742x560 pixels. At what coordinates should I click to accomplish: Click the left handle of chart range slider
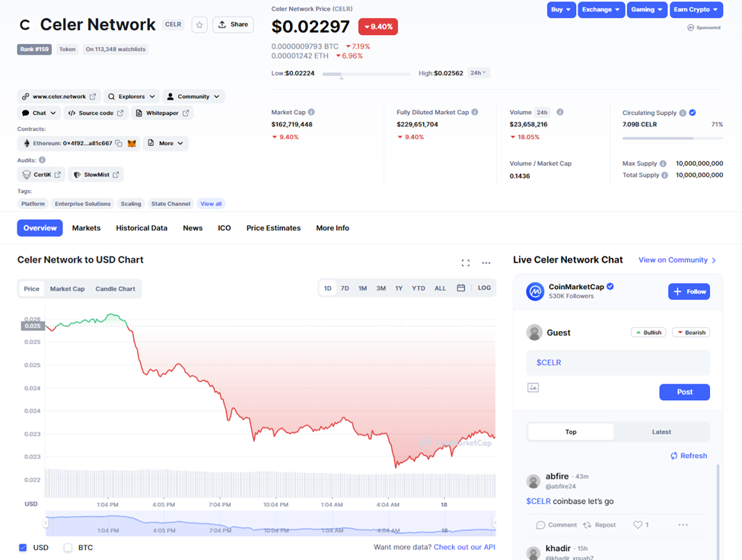click(x=46, y=523)
